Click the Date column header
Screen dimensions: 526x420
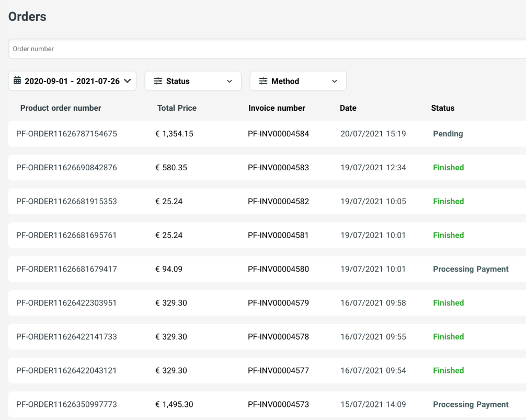348,108
